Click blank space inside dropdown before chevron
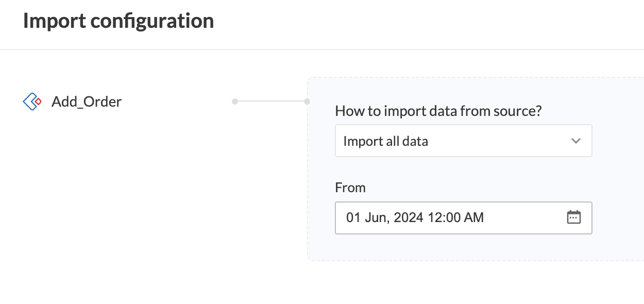 coord(505,141)
